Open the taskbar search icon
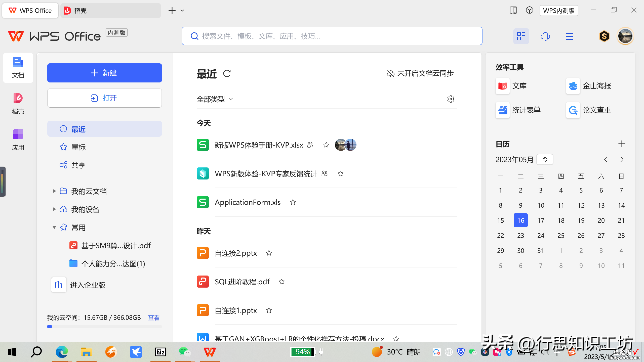644x362 pixels. (x=36, y=352)
